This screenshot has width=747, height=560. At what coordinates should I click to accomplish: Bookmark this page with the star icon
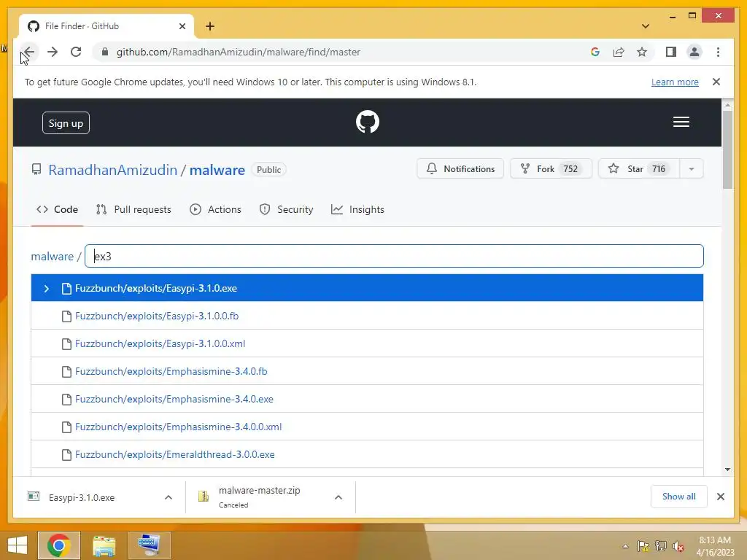[x=642, y=52]
